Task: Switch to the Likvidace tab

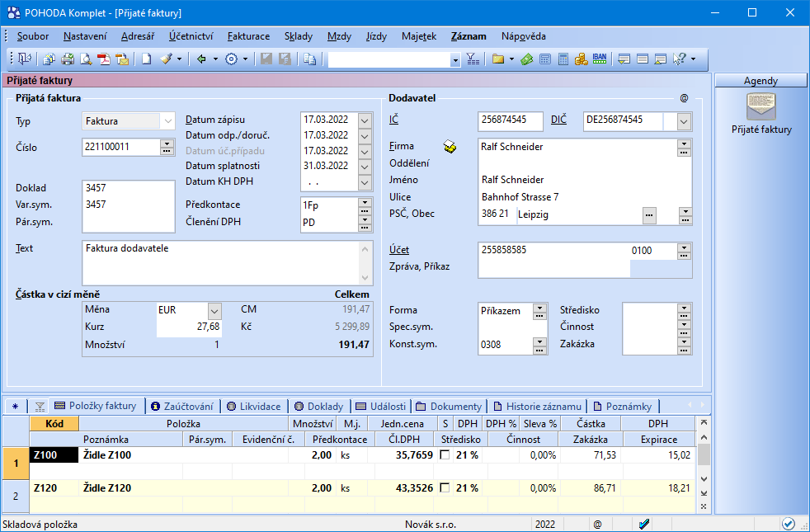Action: 254,407
